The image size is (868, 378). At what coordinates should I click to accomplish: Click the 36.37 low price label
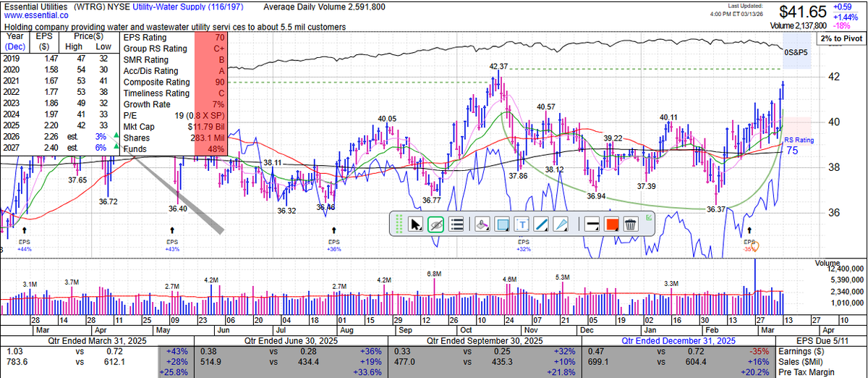point(716,209)
